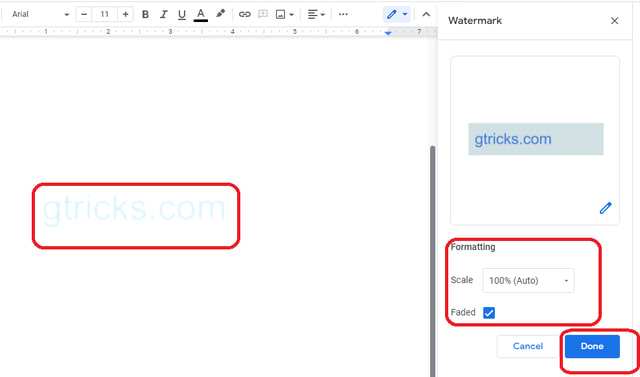This screenshot has height=377, width=640.
Task: Click the gtricks.com watermark preview
Action: pos(536,139)
